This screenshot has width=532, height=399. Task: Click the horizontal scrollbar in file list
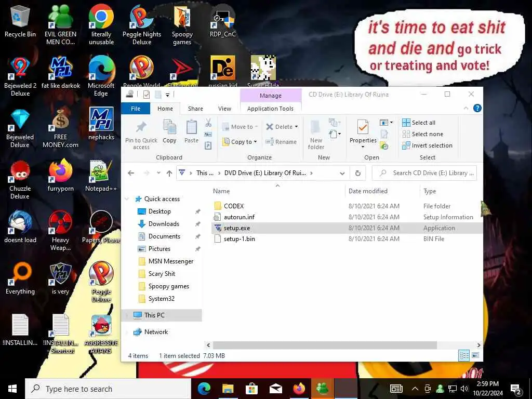click(325, 345)
